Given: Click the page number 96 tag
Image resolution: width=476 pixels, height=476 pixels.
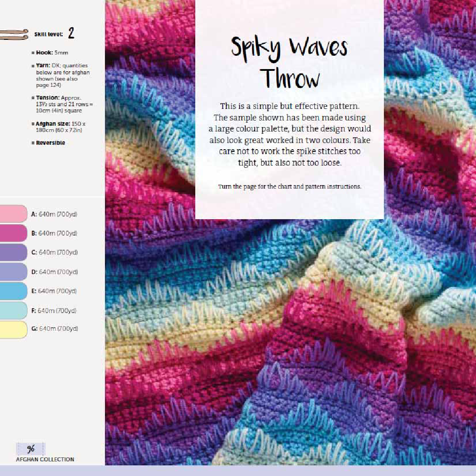Looking at the screenshot, I should 31,449.
